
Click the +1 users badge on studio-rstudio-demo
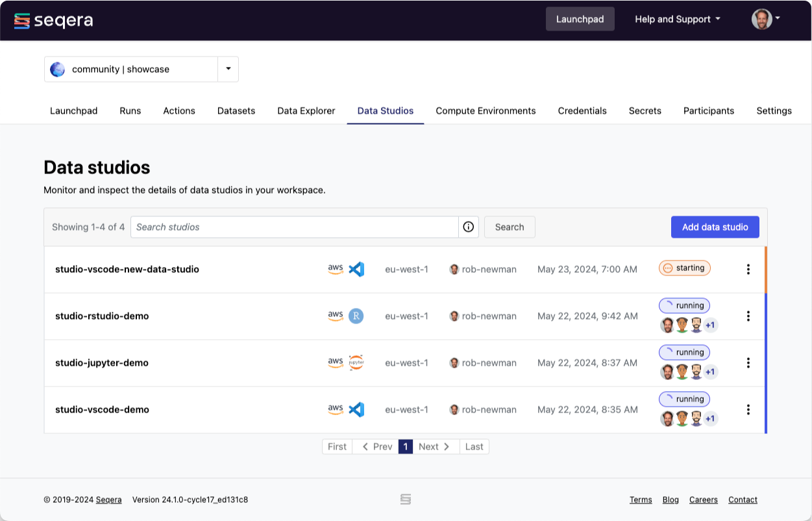pyautogui.click(x=710, y=325)
